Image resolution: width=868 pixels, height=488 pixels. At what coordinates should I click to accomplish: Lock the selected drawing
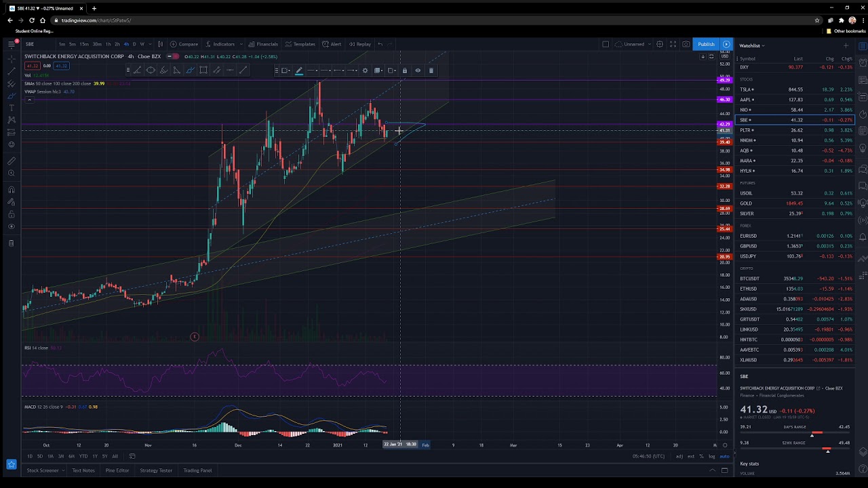(404, 70)
